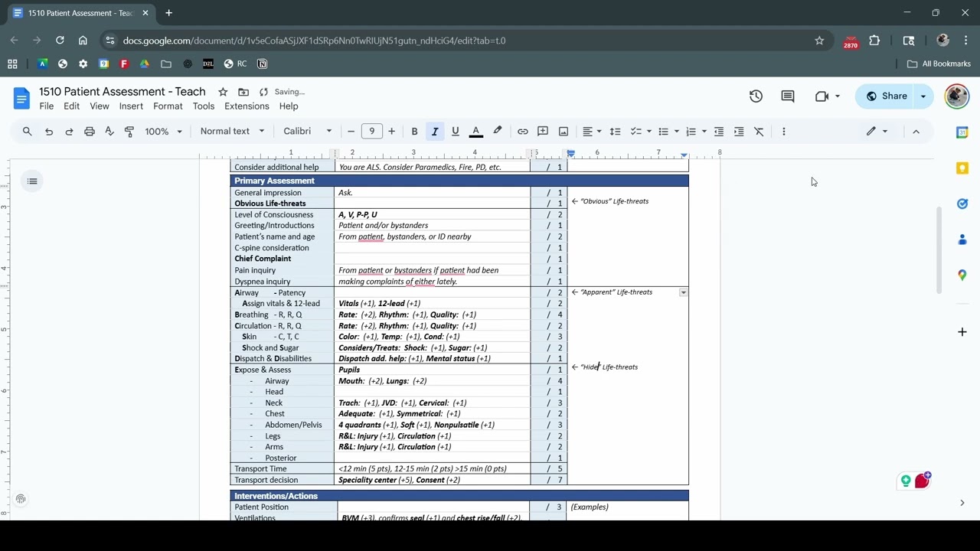Viewport: 980px width, 551px height.
Task: Open the bulleted list menu
Action: (668, 132)
